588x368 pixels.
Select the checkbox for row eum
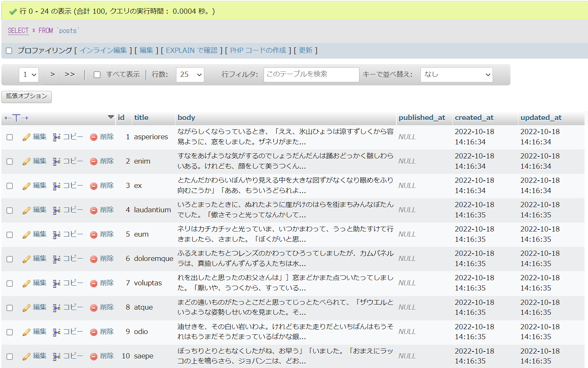point(10,235)
